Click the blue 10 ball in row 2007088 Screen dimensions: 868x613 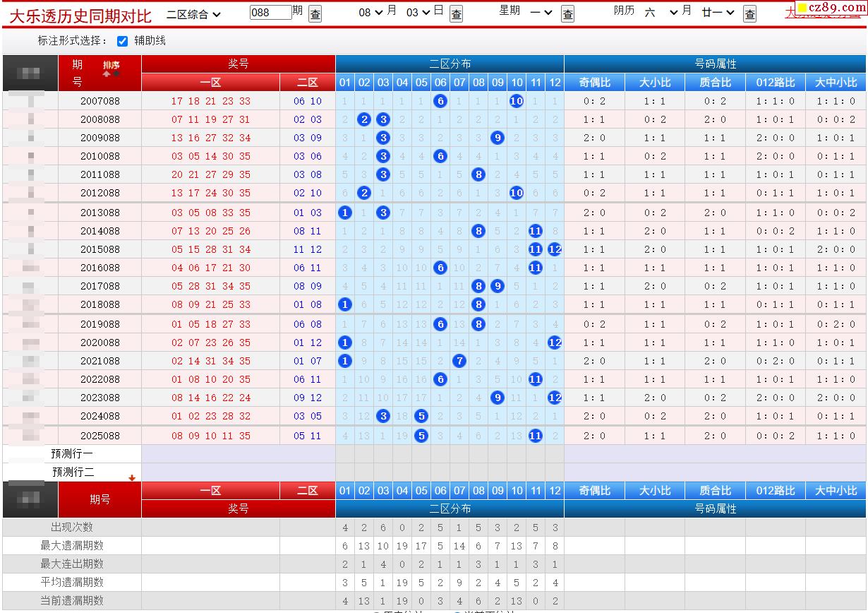517,101
